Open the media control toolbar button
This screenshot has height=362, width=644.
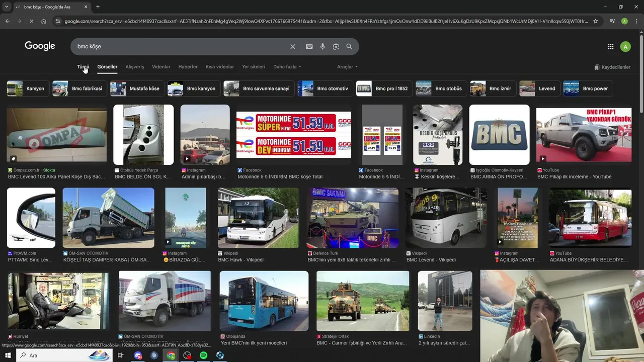coord(612,21)
